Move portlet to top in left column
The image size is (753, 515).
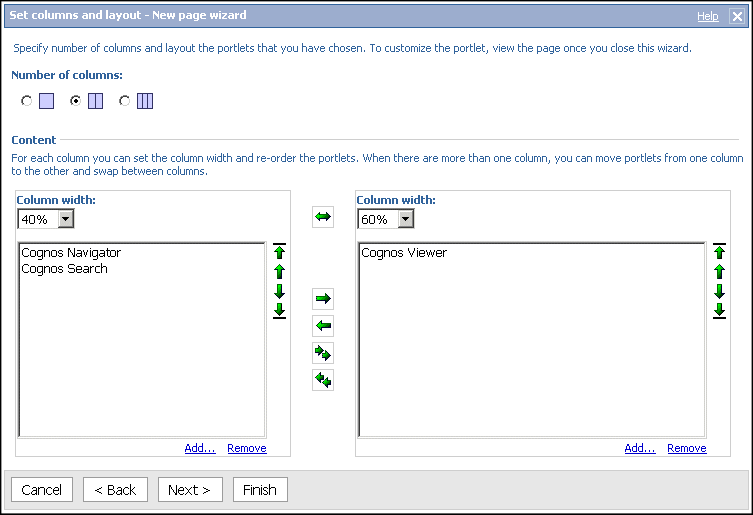click(x=279, y=251)
